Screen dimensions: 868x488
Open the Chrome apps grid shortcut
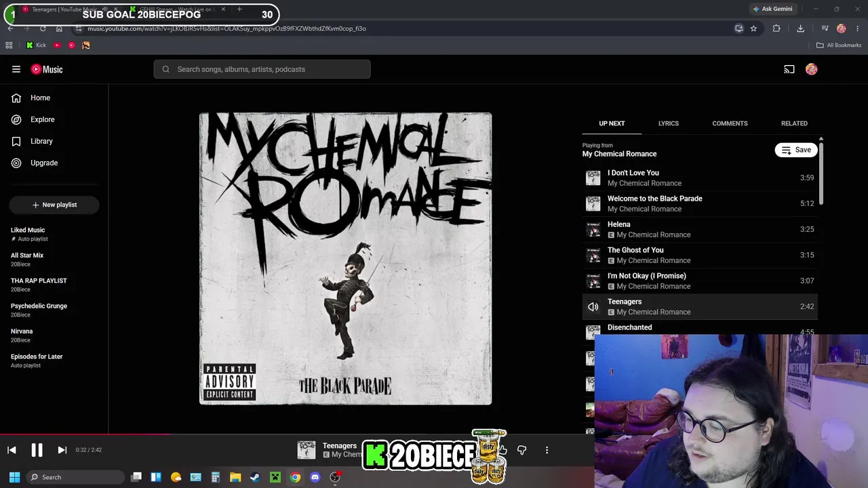9,45
